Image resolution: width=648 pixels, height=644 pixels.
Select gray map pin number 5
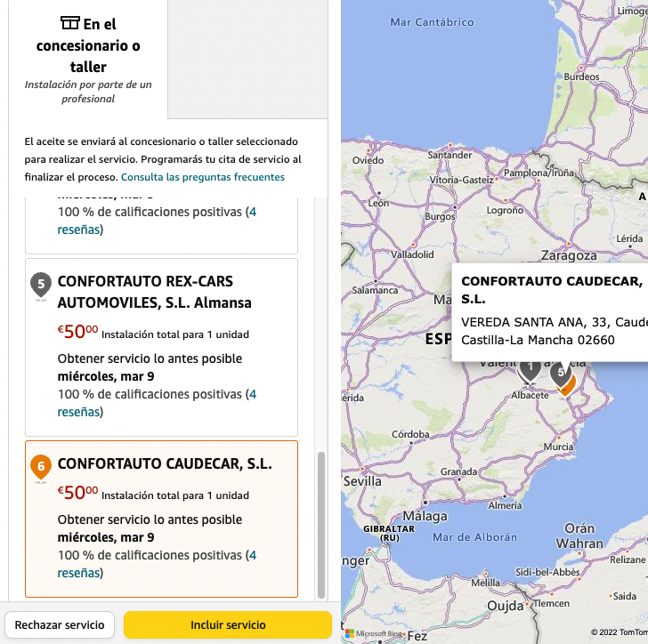tap(559, 373)
